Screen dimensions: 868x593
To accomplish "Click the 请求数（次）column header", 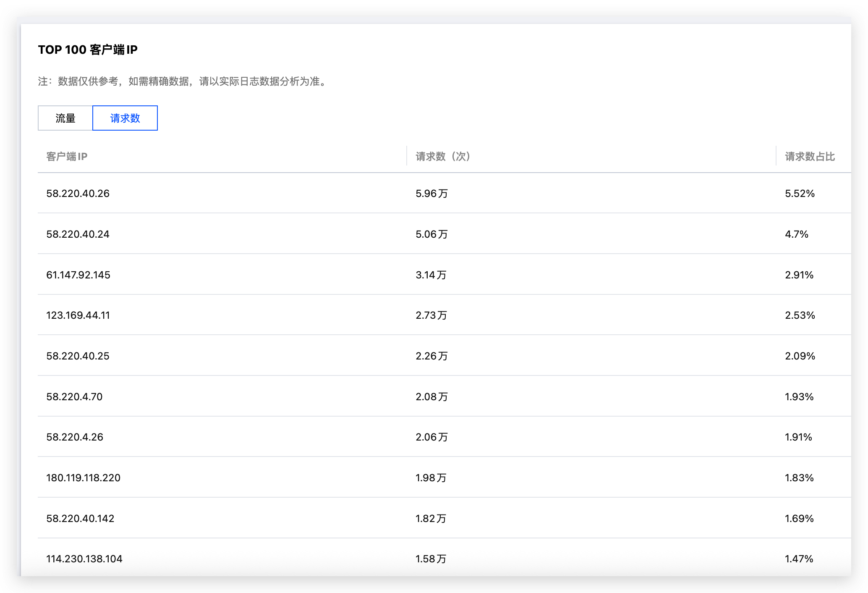I will coord(443,157).
